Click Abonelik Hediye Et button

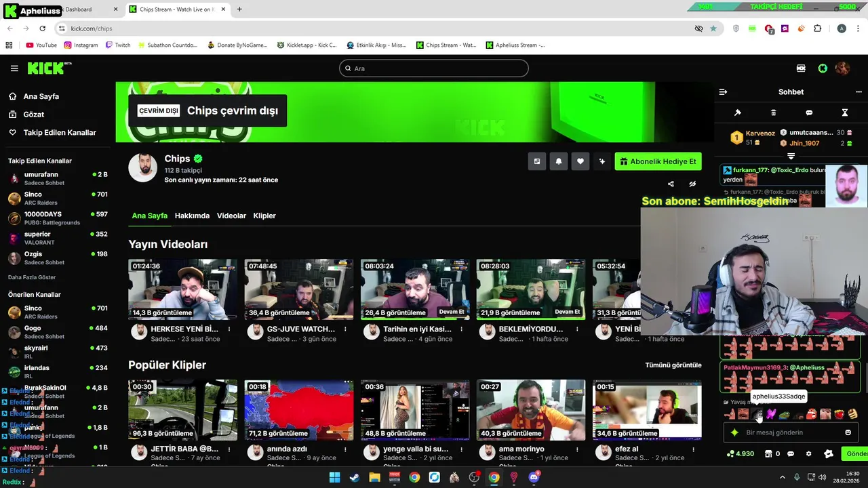658,161
